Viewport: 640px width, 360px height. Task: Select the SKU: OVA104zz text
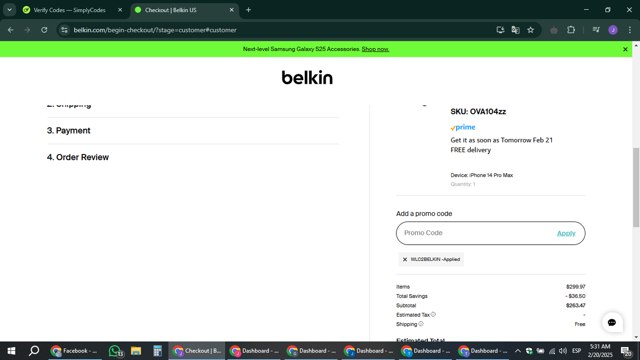478,111
